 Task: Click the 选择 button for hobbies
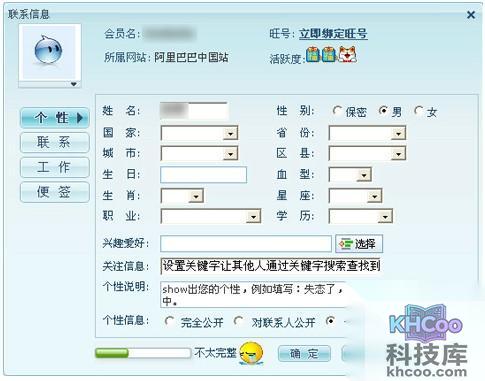coord(359,244)
